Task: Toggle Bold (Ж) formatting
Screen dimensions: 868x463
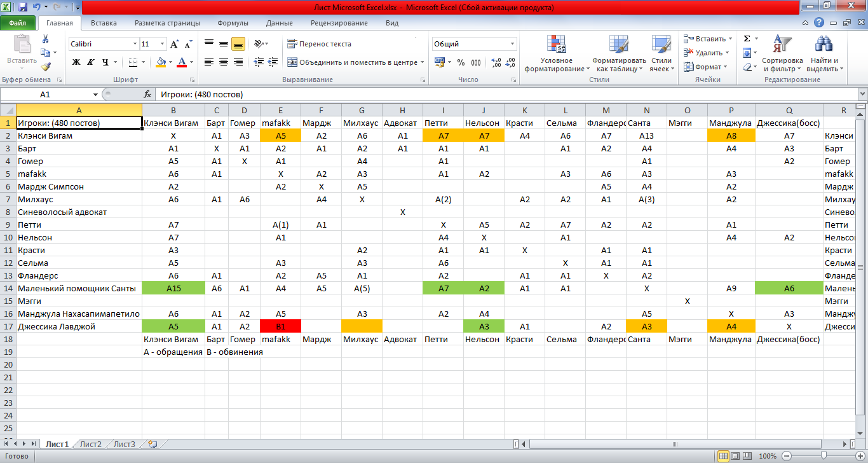Action: tap(76, 62)
